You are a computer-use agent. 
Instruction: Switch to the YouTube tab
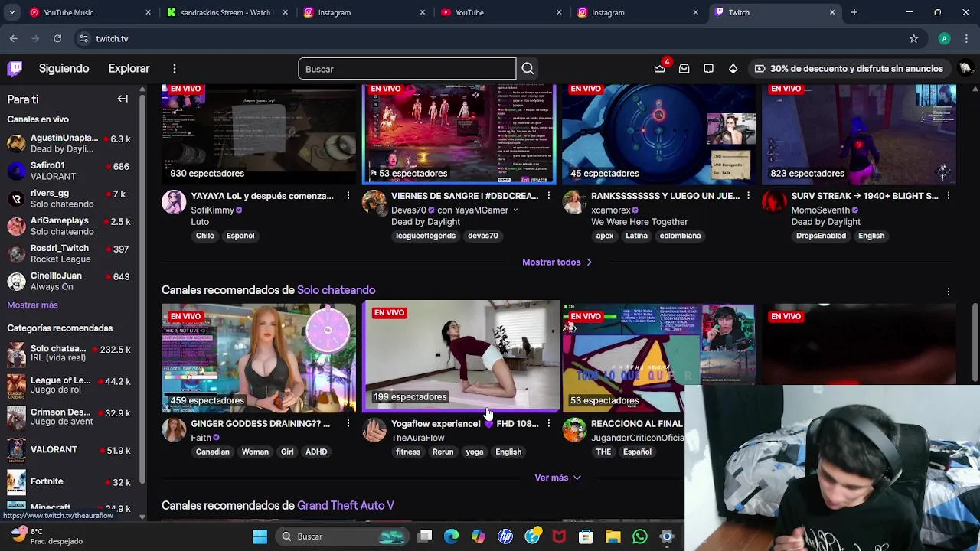[498, 12]
